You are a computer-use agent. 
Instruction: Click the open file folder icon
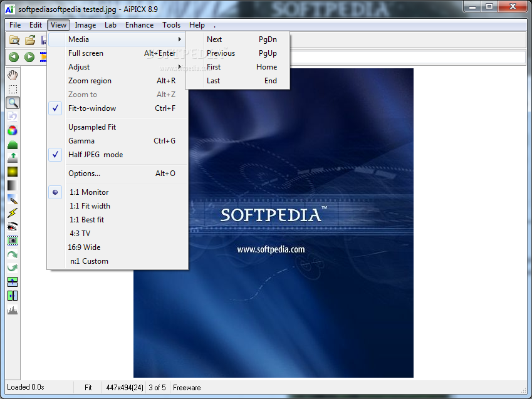[30, 40]
